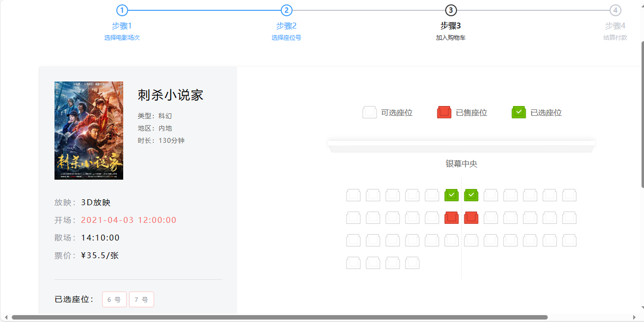Deselect the second green checked seat, row one
This screenshot has width=644, height=322.
pos(471,195)
